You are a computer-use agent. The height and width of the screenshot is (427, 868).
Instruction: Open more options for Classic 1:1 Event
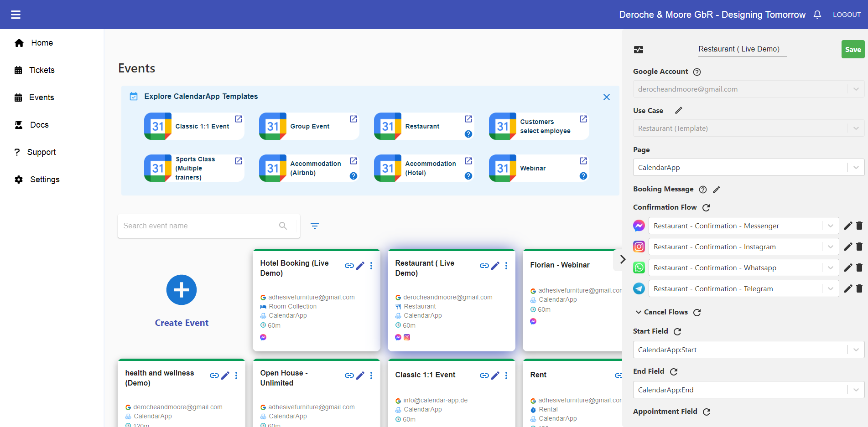pos(506,376)
